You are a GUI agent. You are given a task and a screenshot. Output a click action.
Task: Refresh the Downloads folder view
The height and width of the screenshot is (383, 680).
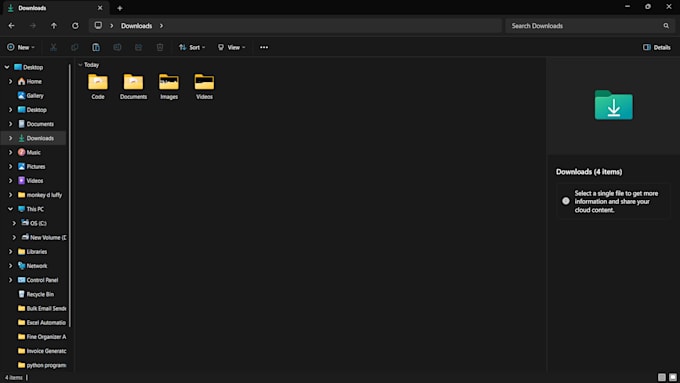coord(75,26)
